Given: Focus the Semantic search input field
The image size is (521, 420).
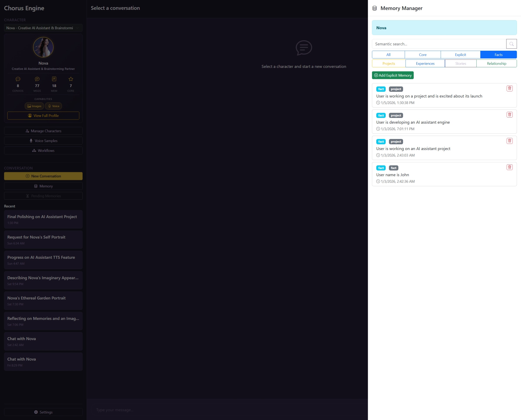Looking at the screenshot, I should 439,44.
